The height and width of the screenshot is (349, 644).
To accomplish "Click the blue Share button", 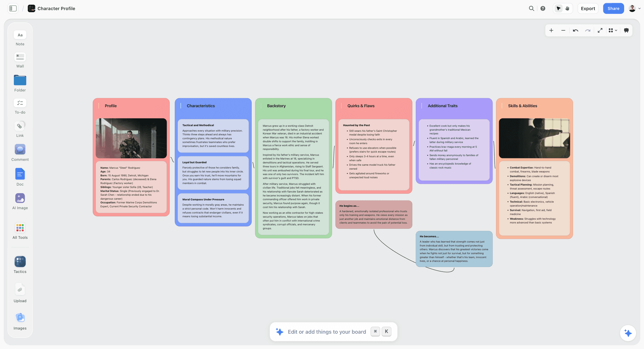I will (x=613, y=8).
